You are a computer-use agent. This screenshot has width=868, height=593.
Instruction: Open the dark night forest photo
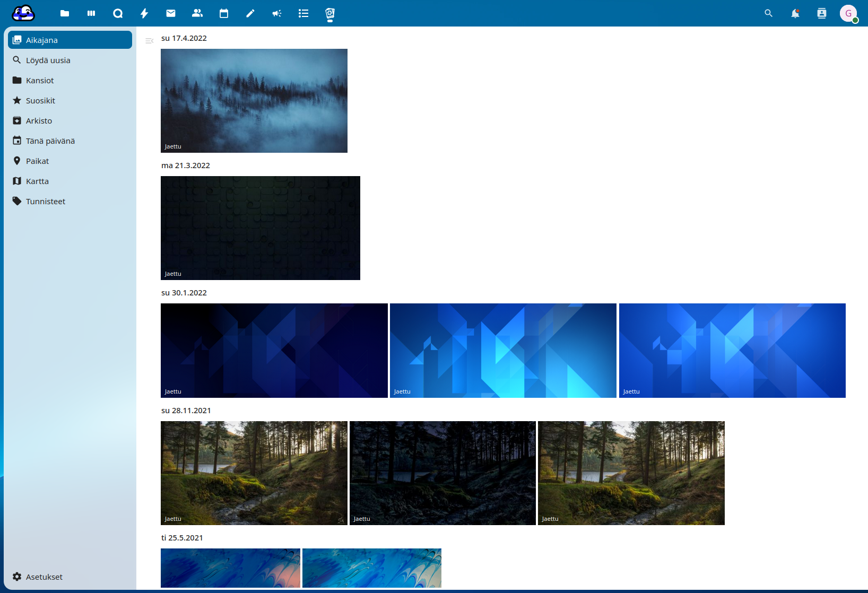(442, 473)
